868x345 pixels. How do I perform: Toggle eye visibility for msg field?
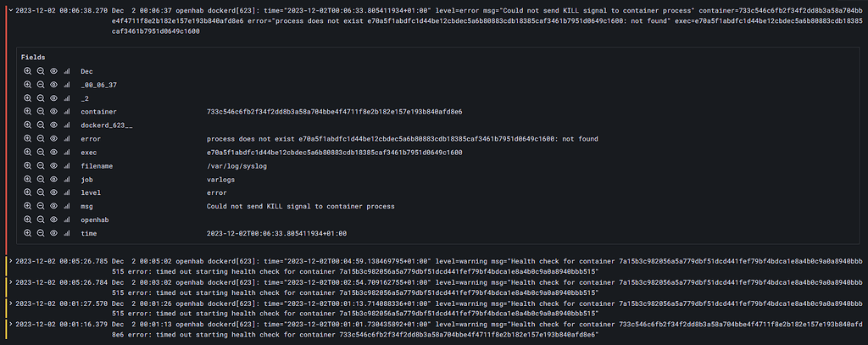coord(53,207)
